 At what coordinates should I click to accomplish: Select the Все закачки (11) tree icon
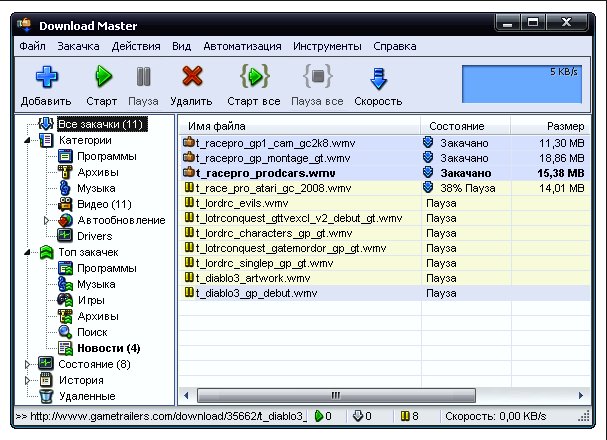[x=46, y=124]
